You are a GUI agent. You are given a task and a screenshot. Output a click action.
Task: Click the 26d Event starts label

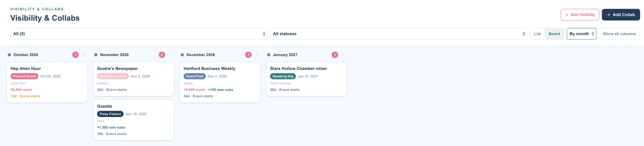(x=112, y=90)
